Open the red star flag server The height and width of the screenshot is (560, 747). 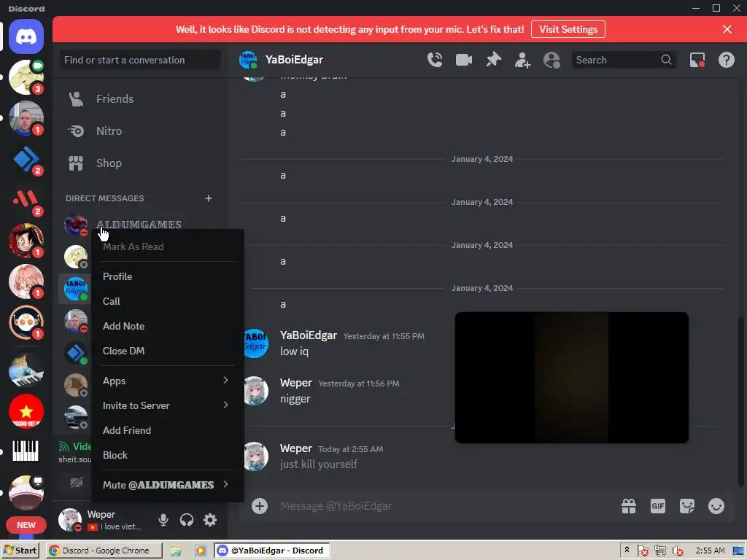pyautogui.click(x=26, y=411)
